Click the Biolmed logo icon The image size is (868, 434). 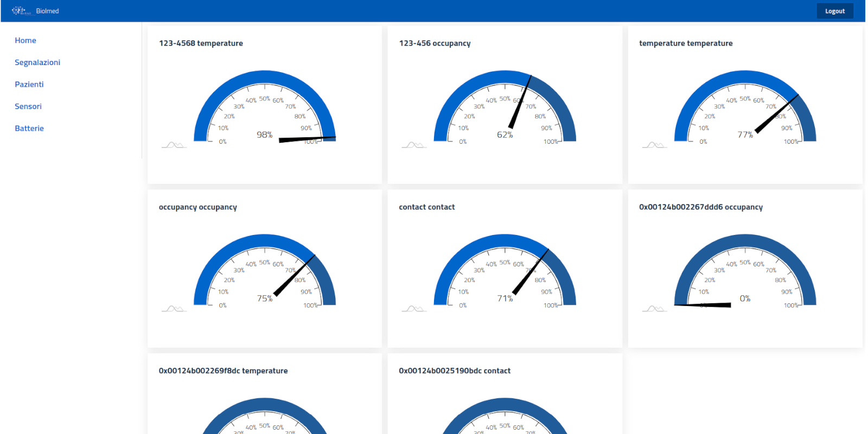click(20, 11)
